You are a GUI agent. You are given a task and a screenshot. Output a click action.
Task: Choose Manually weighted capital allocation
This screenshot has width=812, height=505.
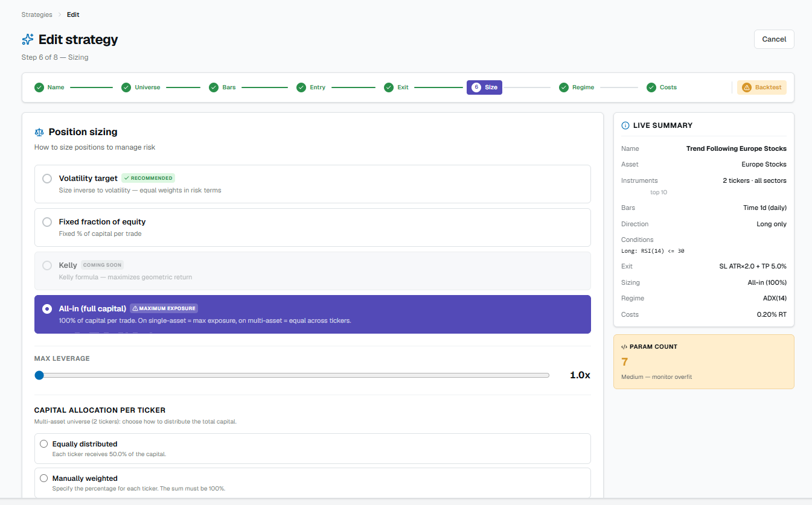43,478
